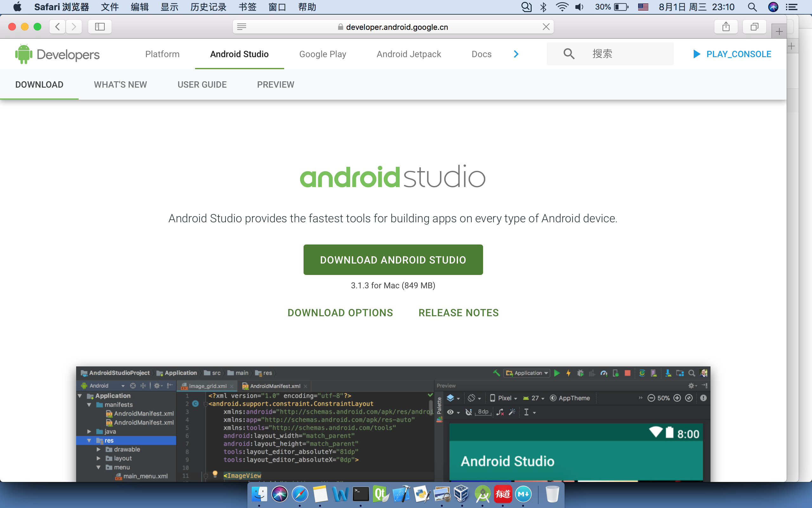This screenshot has height=508, width=812.
Task: Click the developer.android.google.cn address bar
Action: click(x=393, y=27)
